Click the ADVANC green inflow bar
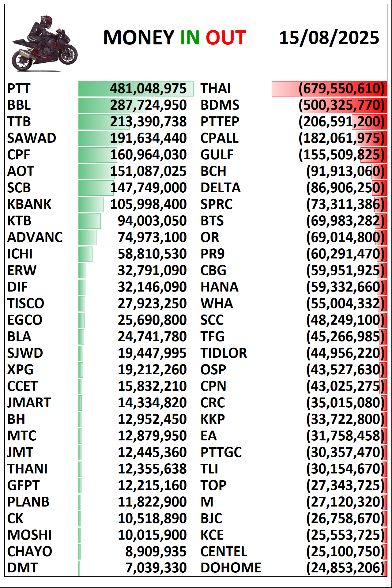This screenshot has width=392, height=588. click(x=87, y=238)
